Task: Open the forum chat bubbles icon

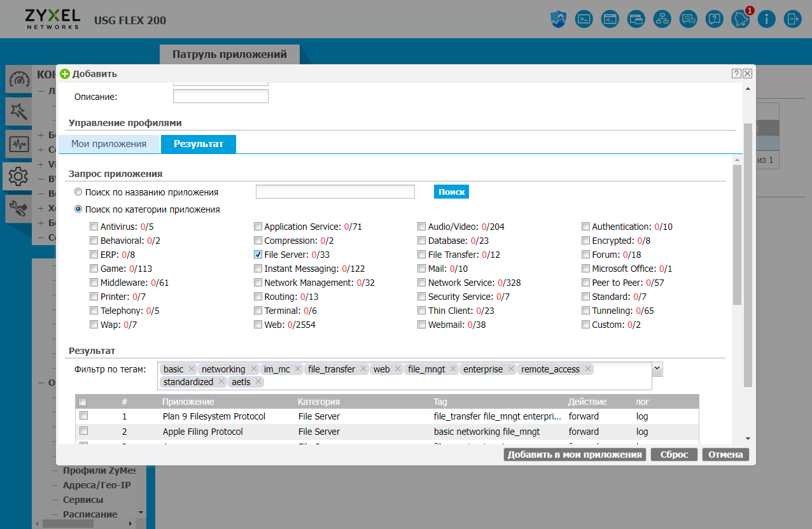Action: (689, 19)
